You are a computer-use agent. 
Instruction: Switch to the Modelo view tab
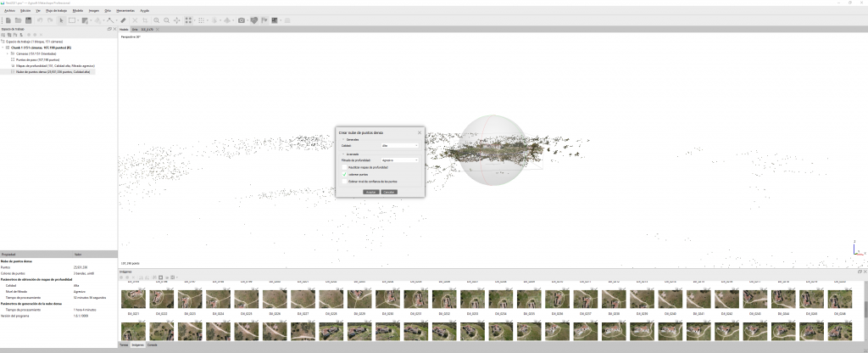click(x=124, y=29)
